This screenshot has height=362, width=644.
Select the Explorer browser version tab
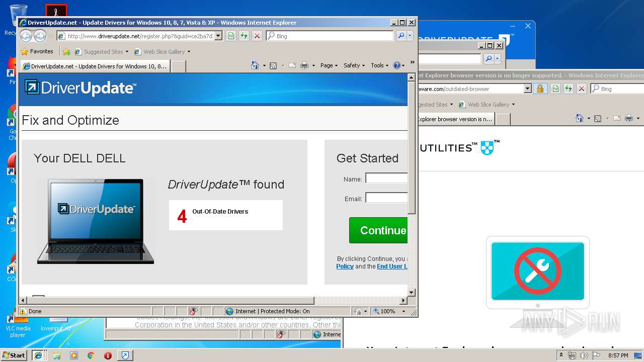pyautogui.click(x=455, y=119)
